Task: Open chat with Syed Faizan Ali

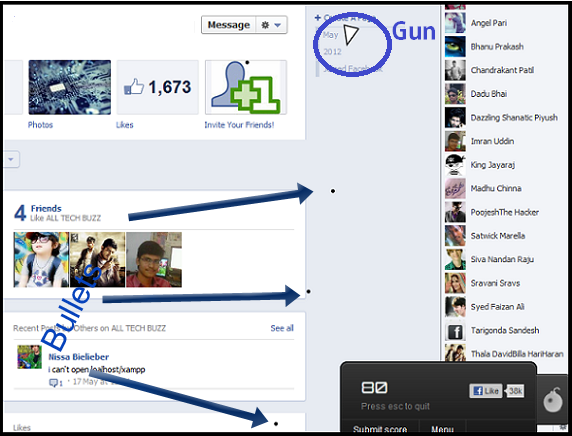Action: click(497, 307)
